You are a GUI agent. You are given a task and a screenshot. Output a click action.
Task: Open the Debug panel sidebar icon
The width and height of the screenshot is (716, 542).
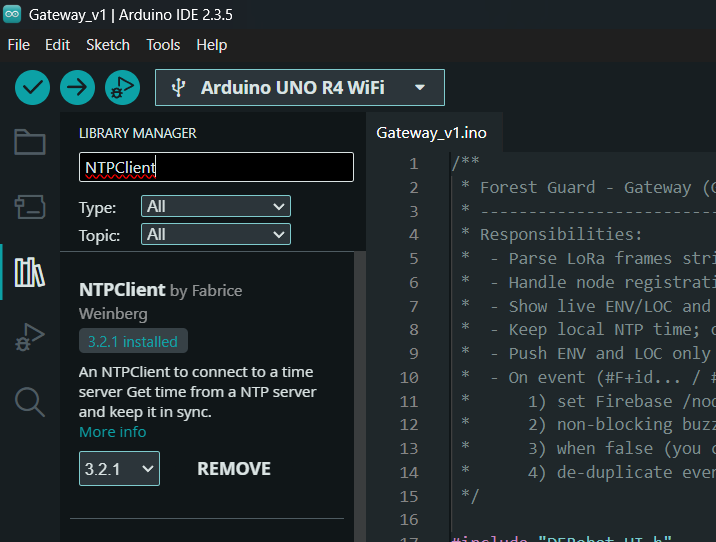point(30,337)
